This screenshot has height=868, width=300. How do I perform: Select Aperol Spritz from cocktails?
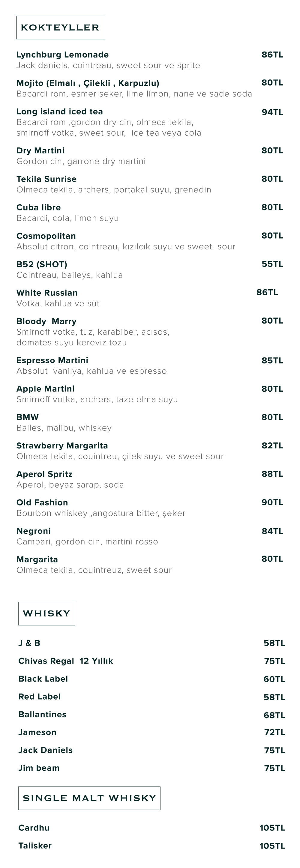(44, 474)
